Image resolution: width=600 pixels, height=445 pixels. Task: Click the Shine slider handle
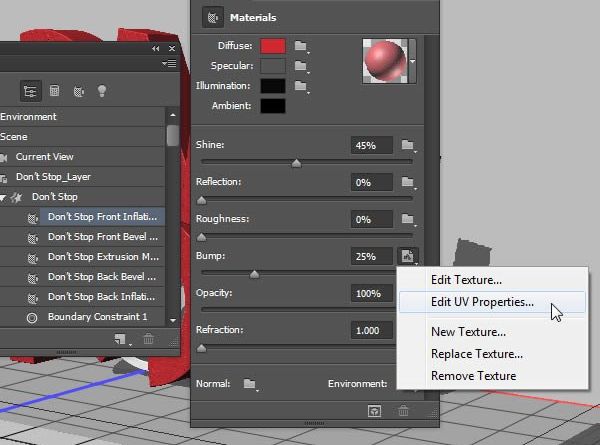tap(296, 163)
